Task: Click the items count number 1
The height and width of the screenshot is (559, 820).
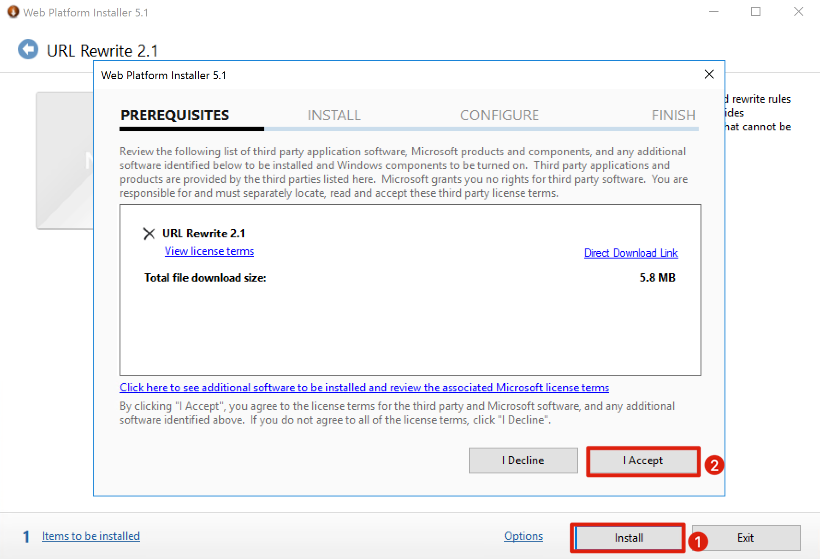Action: click(x=26, y=537)
